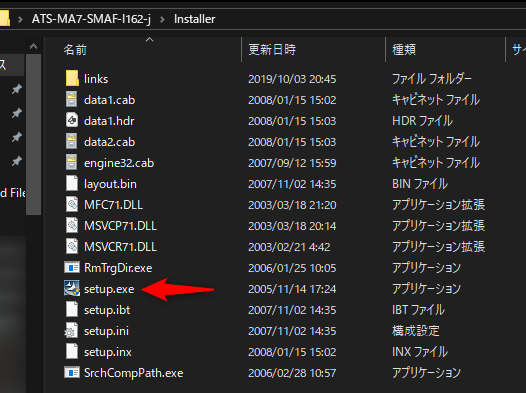526x393 pixels.
Task: Select the MFC71.DLL file icon
Action: (x=72, y=205)
